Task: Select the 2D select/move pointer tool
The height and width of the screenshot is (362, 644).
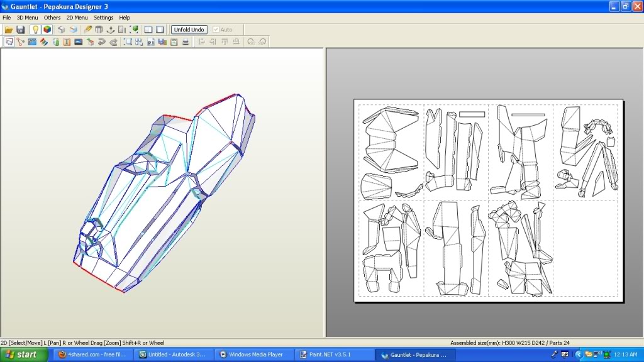Action: 9,42
